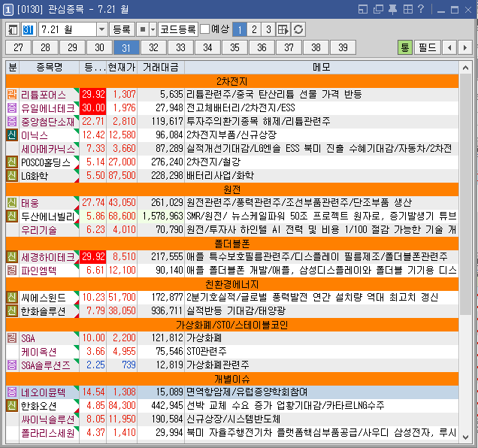Click the 신 badge on POSCO홀딩스 row

pyautogui.click(x=12, y=162)
